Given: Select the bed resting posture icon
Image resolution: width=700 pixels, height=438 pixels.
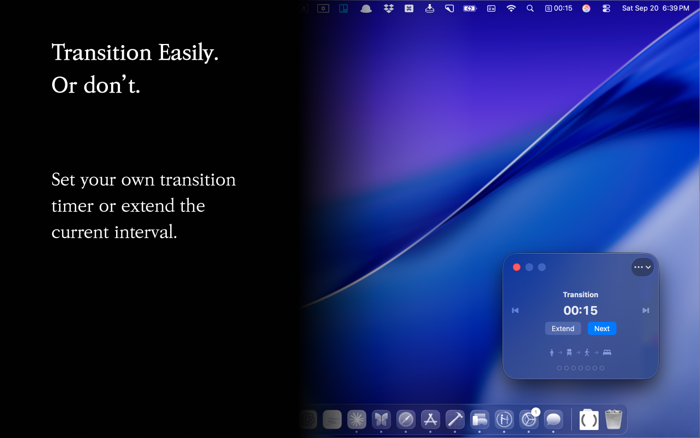Looking at the screenshot, I should (x=607, y=352).
